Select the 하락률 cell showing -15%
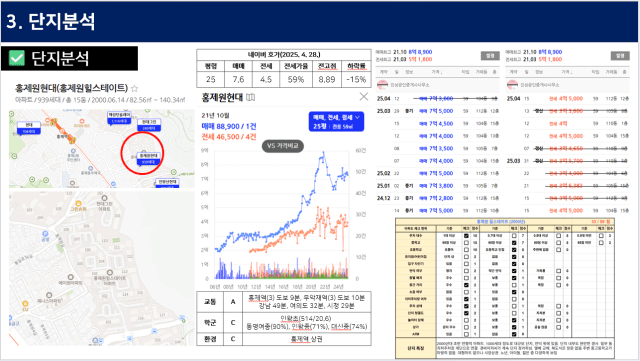The image size is (640, 361). click(356, 80)
